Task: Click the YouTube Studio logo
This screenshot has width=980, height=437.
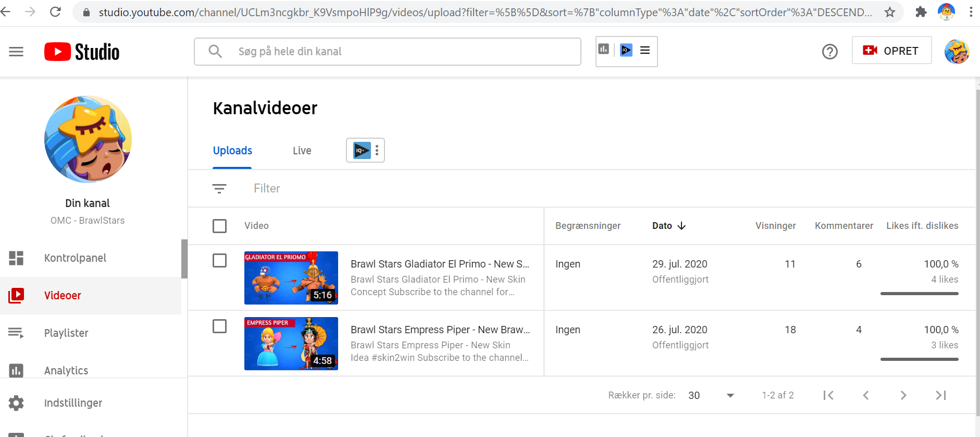Action: coord(82,52)
